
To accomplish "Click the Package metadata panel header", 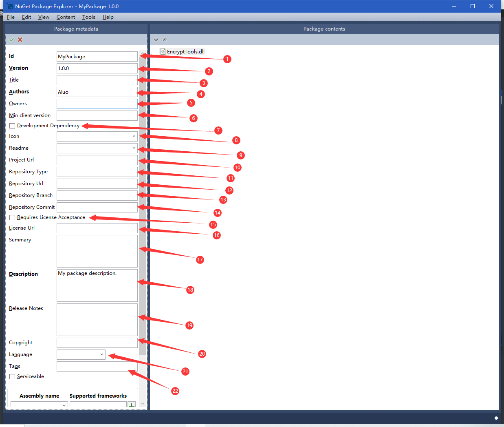I will 76,29.
